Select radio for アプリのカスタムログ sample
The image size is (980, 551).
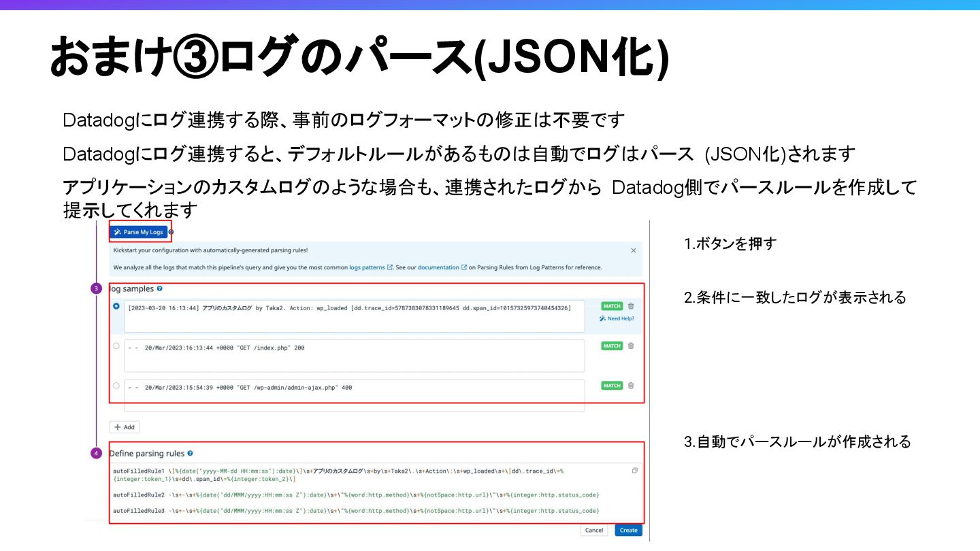(x=116, y=307)
